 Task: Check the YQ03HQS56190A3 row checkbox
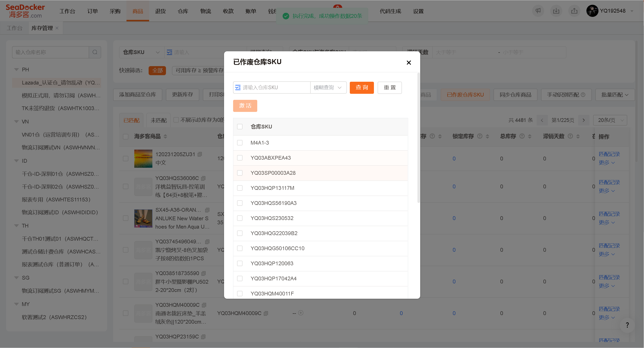coord(240,203)
